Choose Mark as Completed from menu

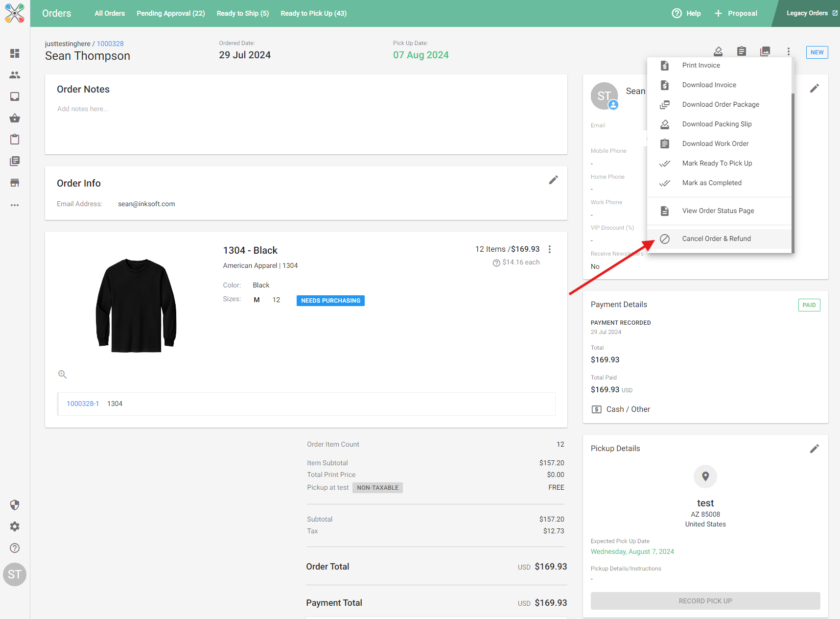click(712, 183)
